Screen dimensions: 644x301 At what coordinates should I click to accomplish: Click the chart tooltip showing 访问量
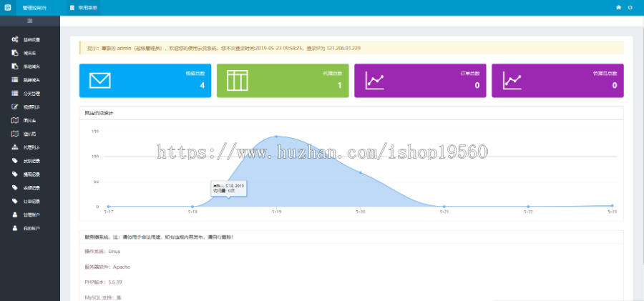(228, 189)
